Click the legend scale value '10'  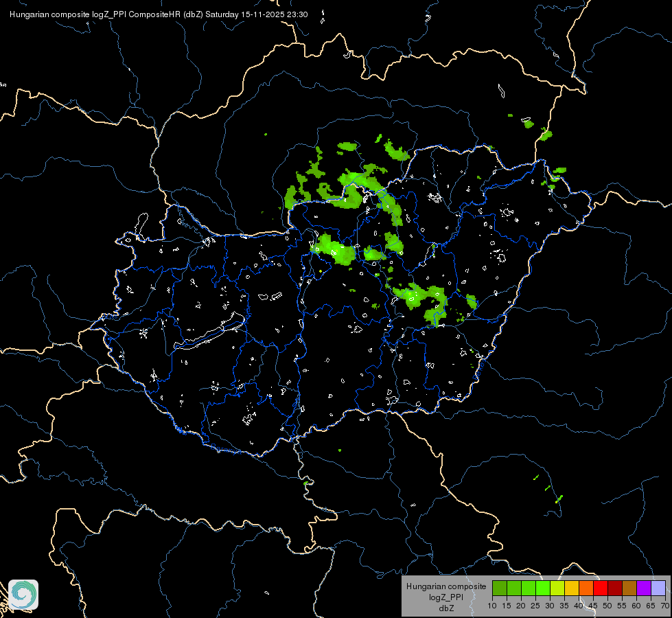click(x=492, y=606)
